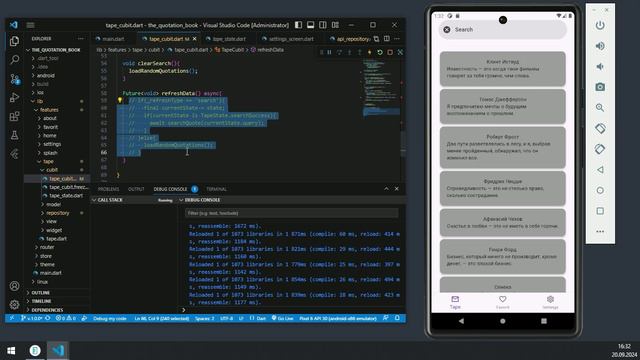Screen dimensions: 640x360
Task: Open main.dart in file tree
Action: click(50, 273)
